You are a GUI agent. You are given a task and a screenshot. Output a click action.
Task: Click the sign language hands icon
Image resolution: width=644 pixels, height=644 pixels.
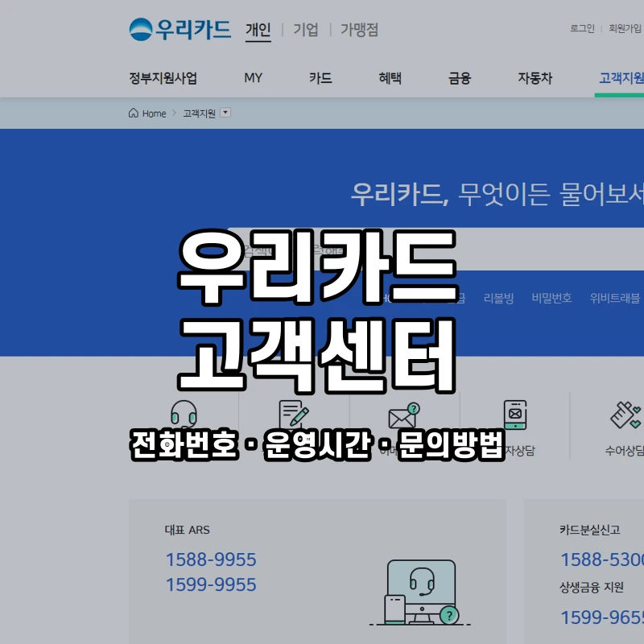pos(625,415)
